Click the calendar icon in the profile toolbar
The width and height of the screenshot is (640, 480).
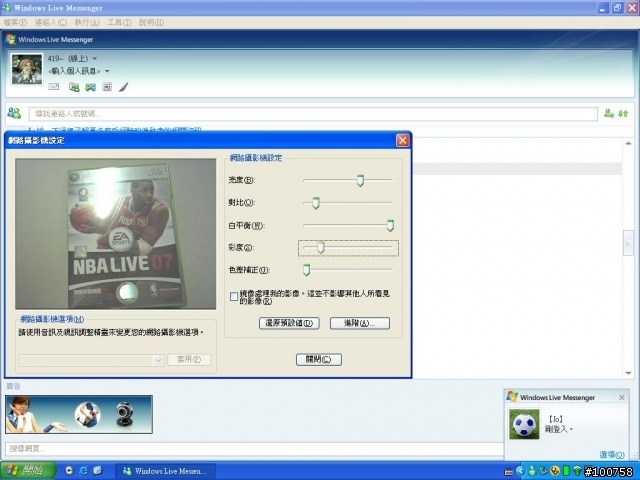click(x=107, y=87)
